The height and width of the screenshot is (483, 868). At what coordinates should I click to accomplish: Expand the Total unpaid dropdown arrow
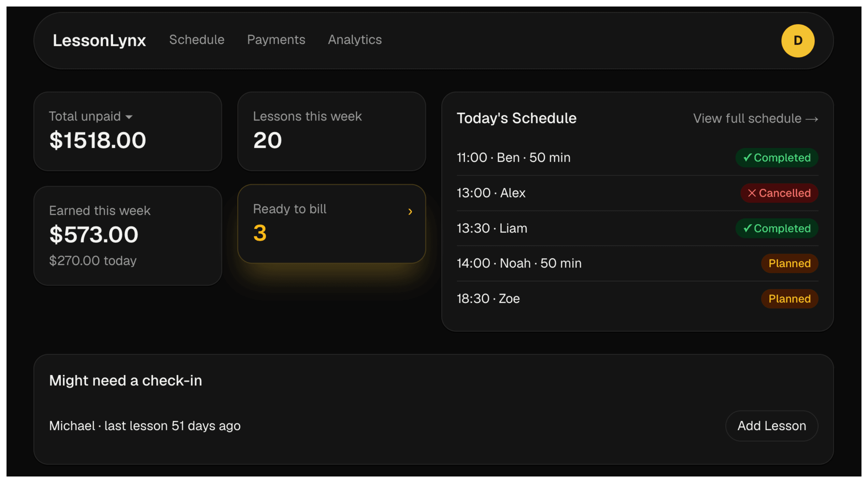(x=129, y=117)
